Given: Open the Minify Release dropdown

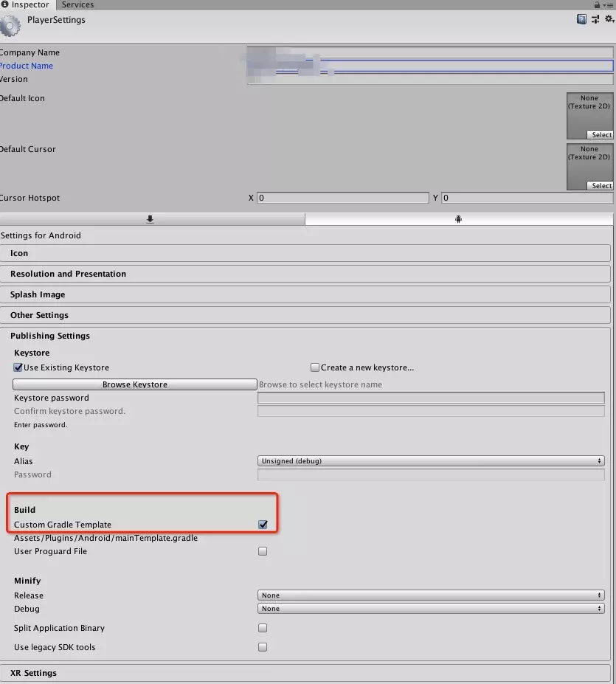Looking at the screenshot, I should point(431,595).
